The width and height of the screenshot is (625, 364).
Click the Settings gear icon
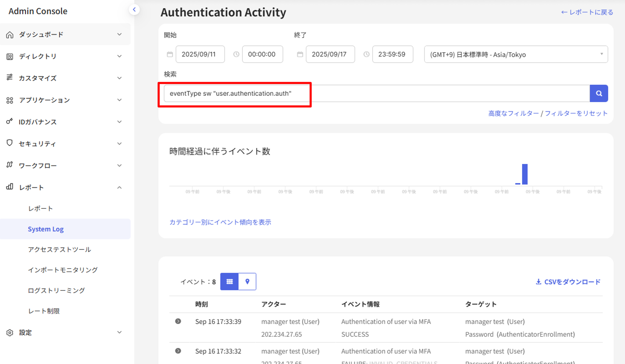(x=10, y=332)
